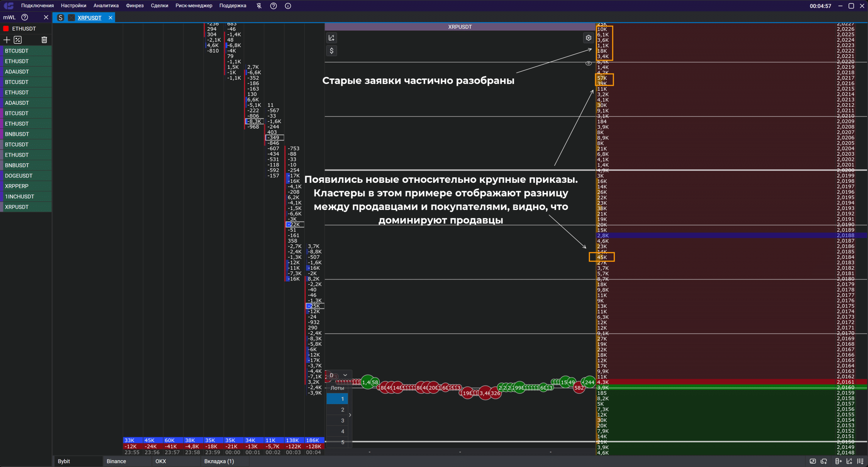Expand the lots panel side arrow
This screenshot has height=467, width=868.
(350, 415)
